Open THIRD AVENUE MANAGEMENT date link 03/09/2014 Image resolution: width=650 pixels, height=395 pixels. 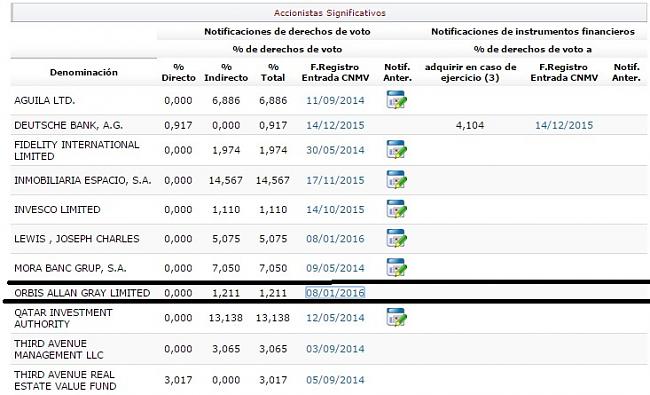tap(335, 349)
